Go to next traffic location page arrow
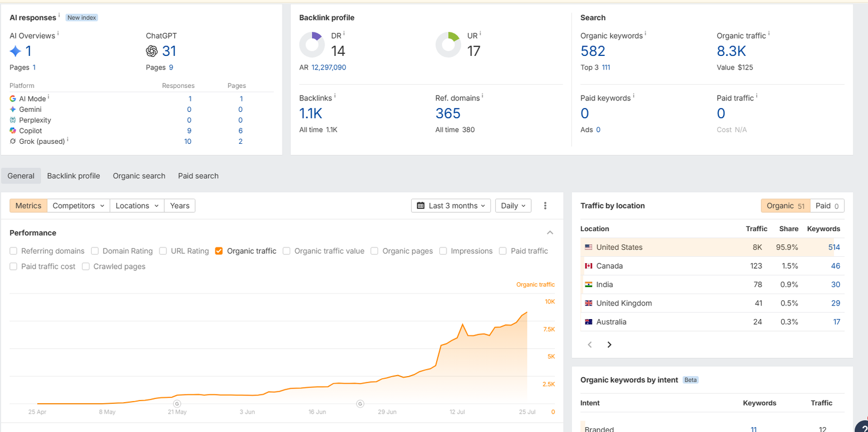Screen dimensions: 868x432 pyautogui.click(x=609, y=345)
